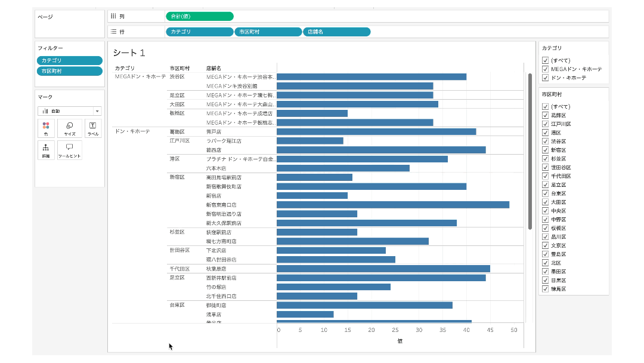
Task: Uncheck 品川区 in the 市区町村 filter
Action: [546, 237]
